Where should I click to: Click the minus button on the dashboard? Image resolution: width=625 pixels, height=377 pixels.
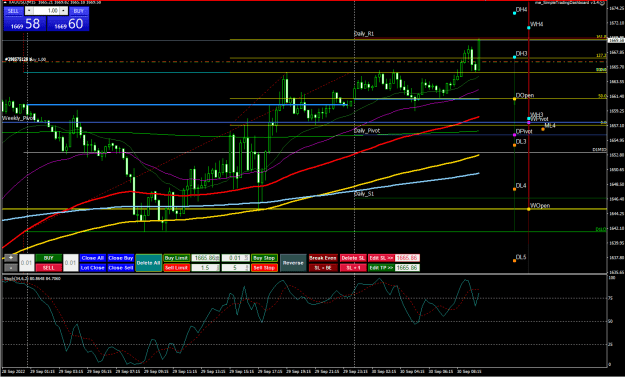[x=11, y=268]
